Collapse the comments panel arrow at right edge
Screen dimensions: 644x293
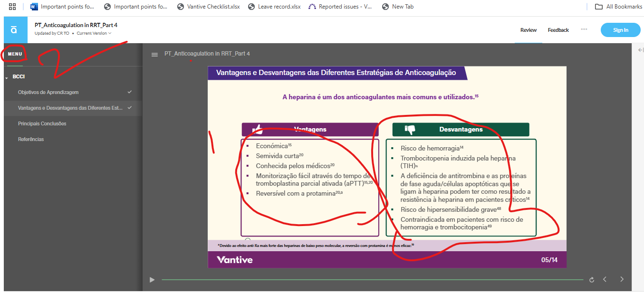tap(640, 50)
